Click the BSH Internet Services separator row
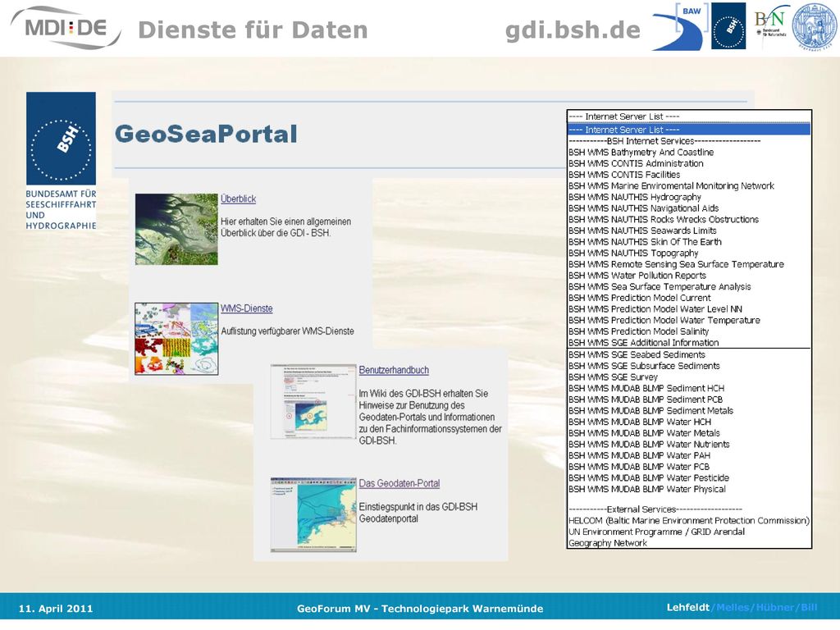The width and height of the screenshot is (840, 630). click(689, 141)
